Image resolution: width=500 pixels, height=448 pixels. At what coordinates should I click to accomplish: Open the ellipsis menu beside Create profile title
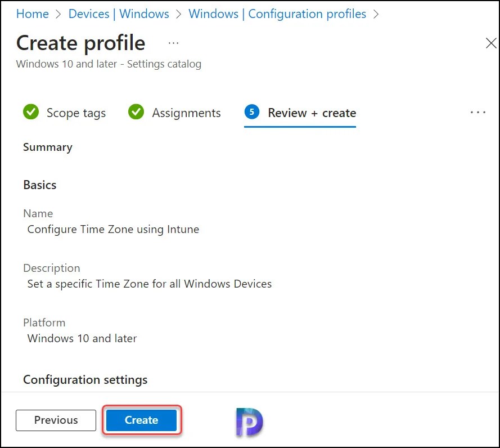(173, 43)
